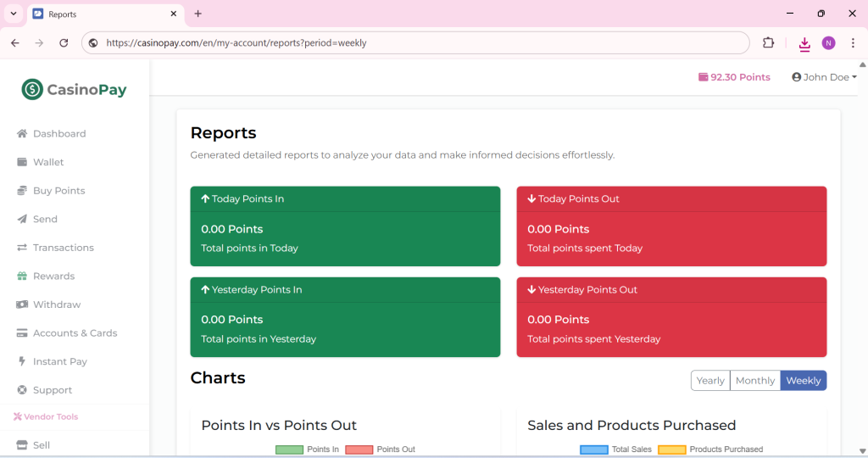Click the Instant Pay lightning icon
868x458 pixels.
point(22,361)
